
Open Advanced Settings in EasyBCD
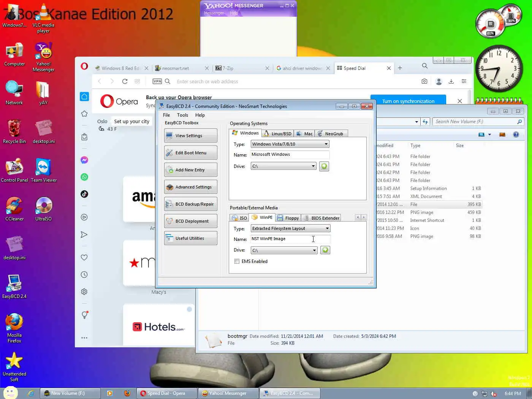(x=190, y=187)
